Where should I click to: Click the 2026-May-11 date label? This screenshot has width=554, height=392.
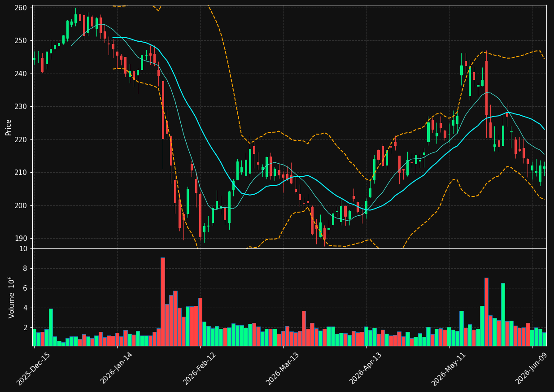pyautogui.click(x=448, y=369)
